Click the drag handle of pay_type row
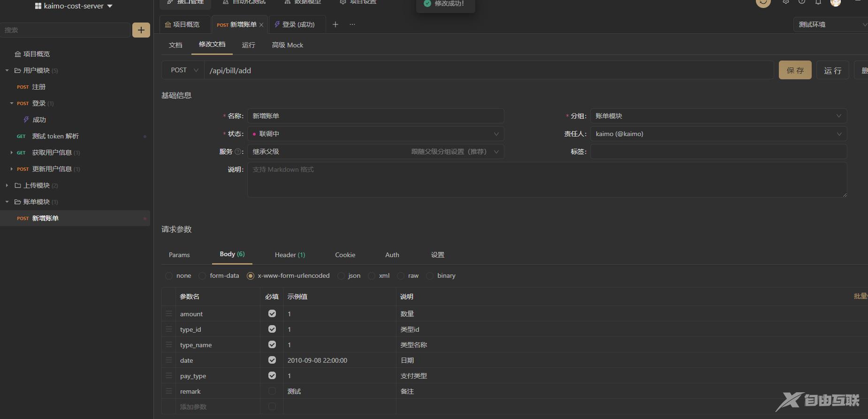868x419 pixels. point(169,375)
